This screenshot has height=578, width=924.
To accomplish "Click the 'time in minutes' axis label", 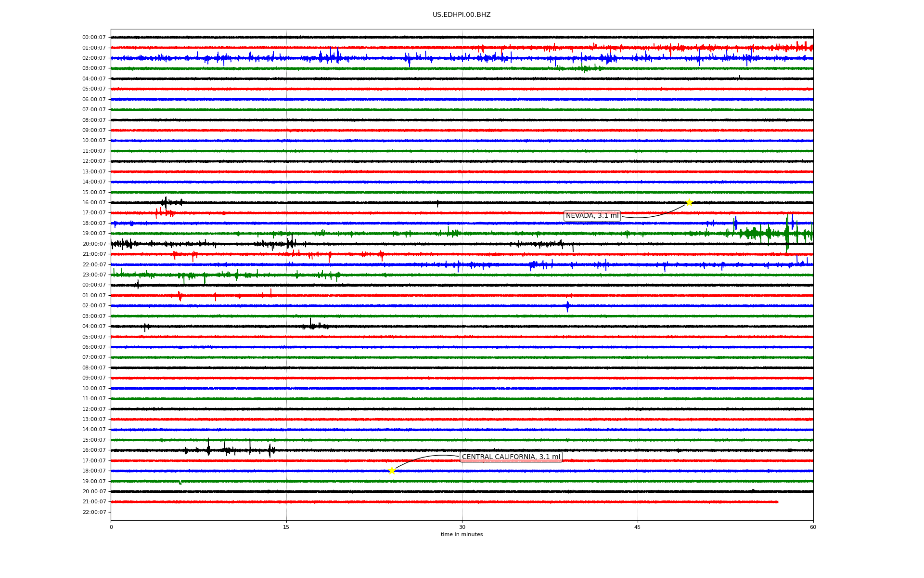I will (x=461, y=535).
